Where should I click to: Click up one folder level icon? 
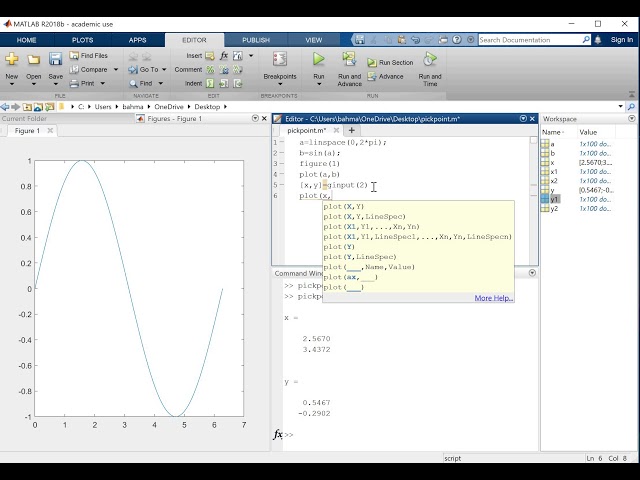tap(27, 107)
